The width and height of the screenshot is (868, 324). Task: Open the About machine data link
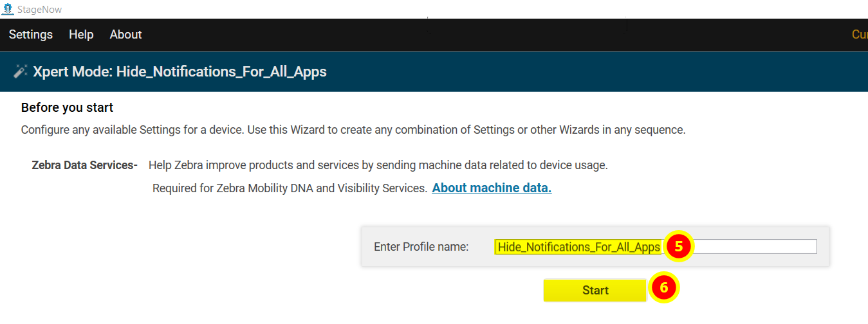492,188
